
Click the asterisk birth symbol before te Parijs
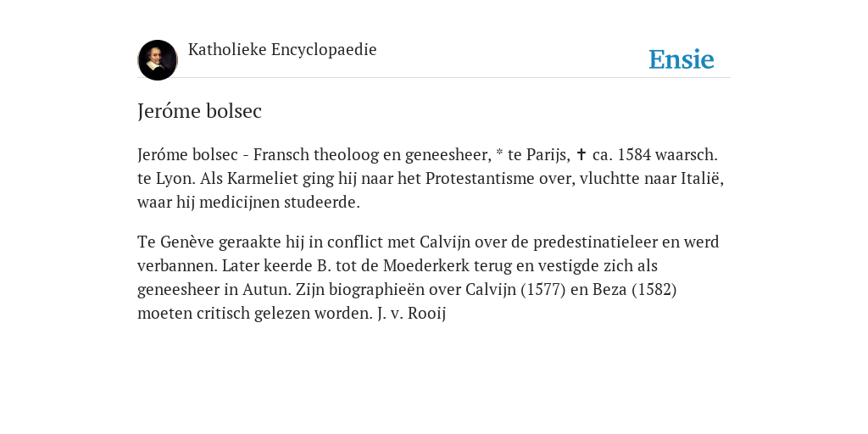point(499,153)
